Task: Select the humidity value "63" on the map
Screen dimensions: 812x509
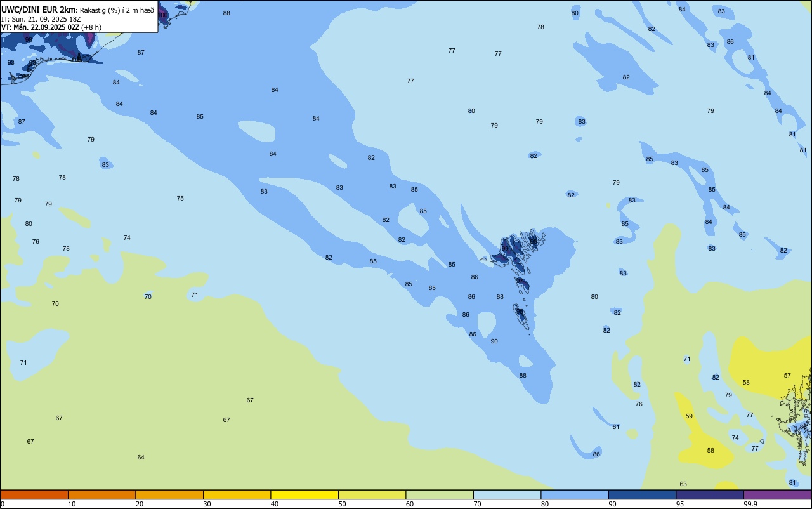Action: pos(683,484)
